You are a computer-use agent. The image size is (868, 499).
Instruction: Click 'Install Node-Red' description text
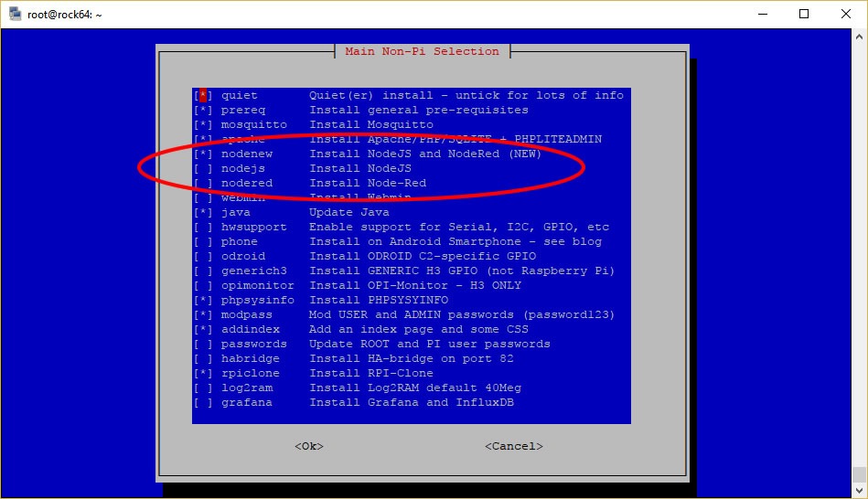pos(368,183)
